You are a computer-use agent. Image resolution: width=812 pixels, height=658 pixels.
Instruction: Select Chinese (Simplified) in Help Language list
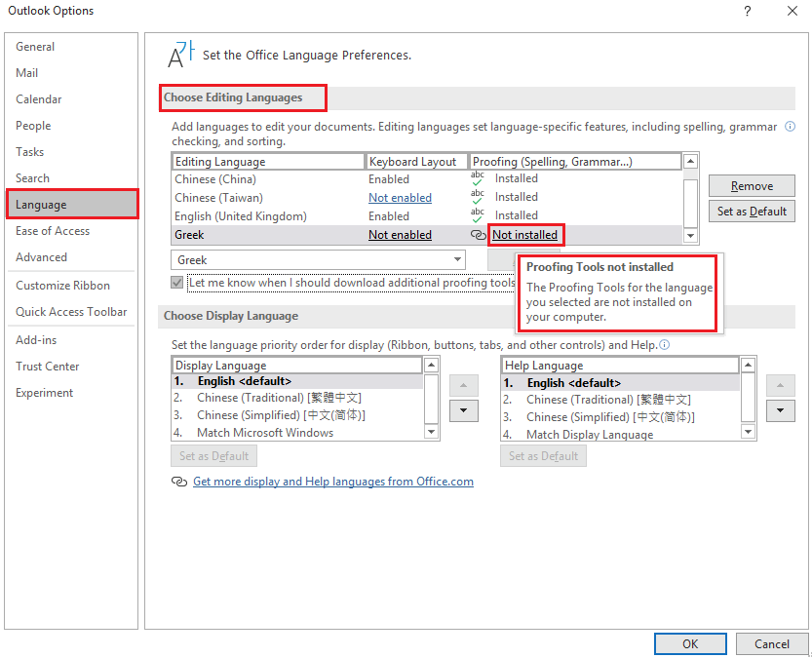[621, 417]
